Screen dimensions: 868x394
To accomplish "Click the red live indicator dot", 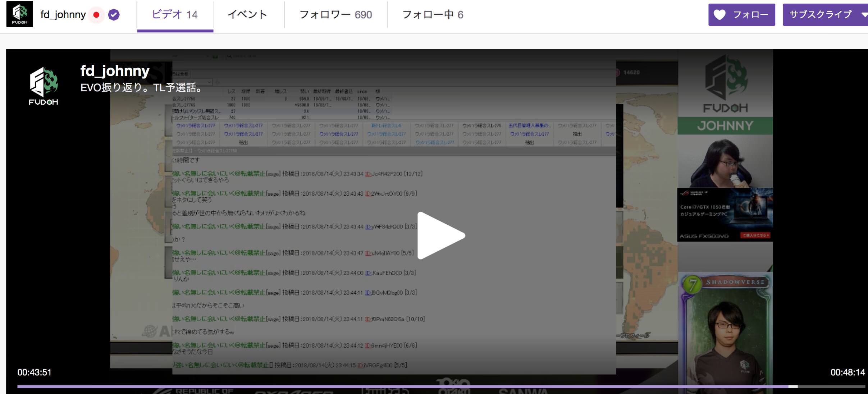I will [x=96, y=15].
